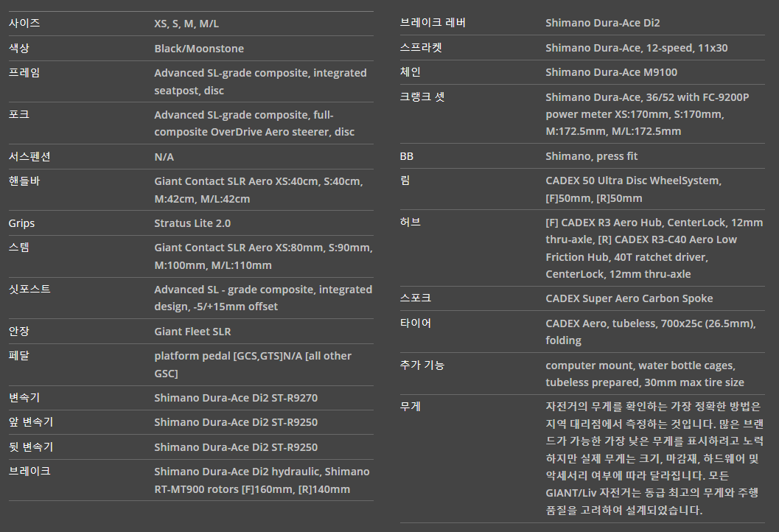This screenshot has height=532, width=779.
Task: Click the 타이어 row label
Action: pyautogui.click(x=416, y=323)
